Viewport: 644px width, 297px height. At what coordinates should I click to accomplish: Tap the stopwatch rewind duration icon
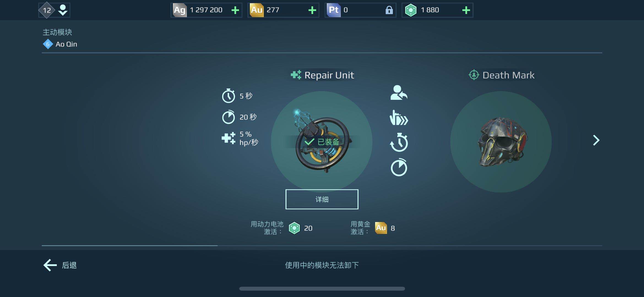399,142
